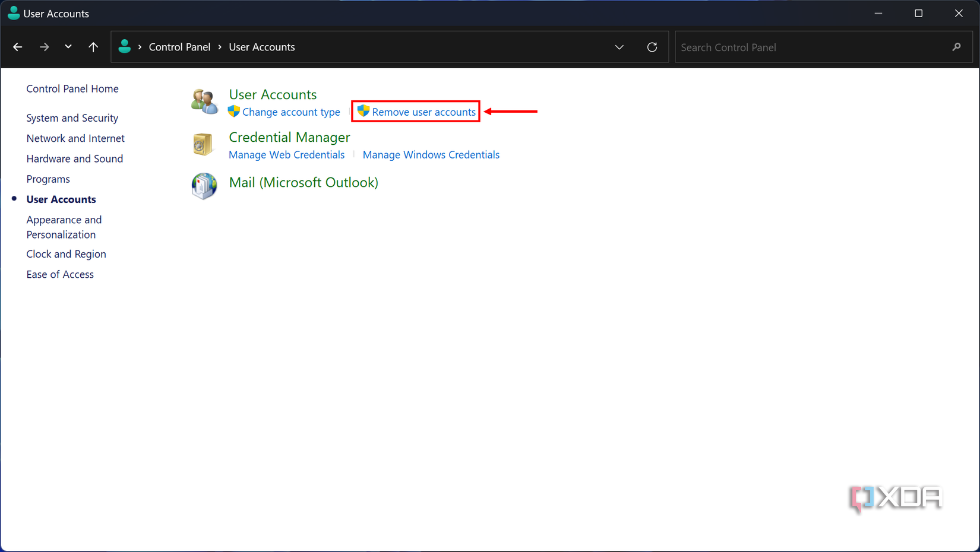Open the address bar dropdown
Viewport: 980px width, 552px height.
tap(619, 47)
